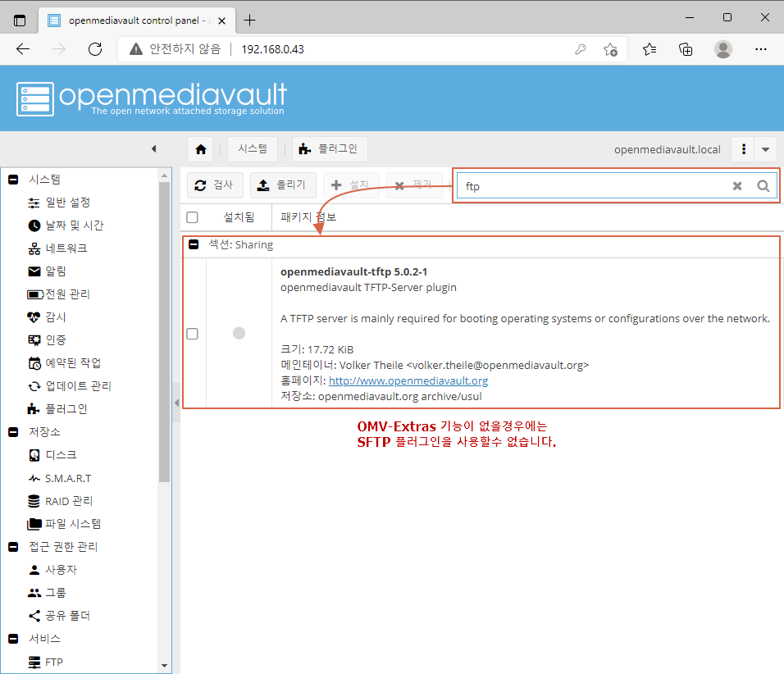The image size is (784, 674).
Task: Open the tab actions menu icon
Action: click(20, 20)
